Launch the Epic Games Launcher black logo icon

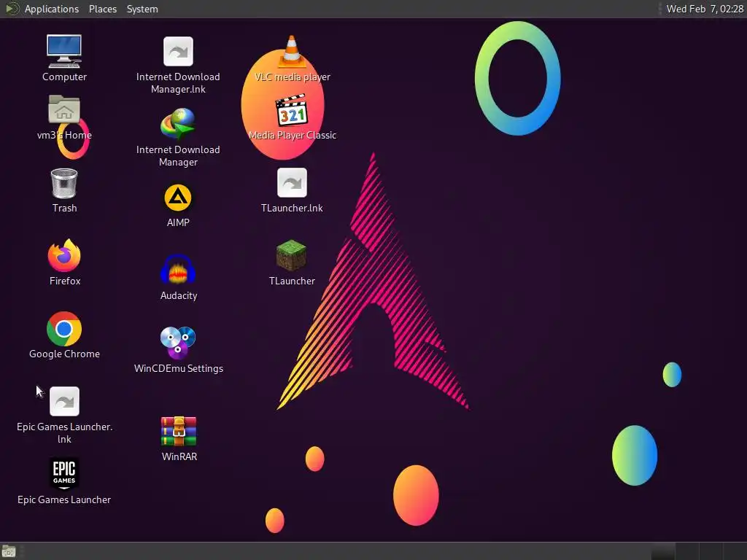point(64,473)
